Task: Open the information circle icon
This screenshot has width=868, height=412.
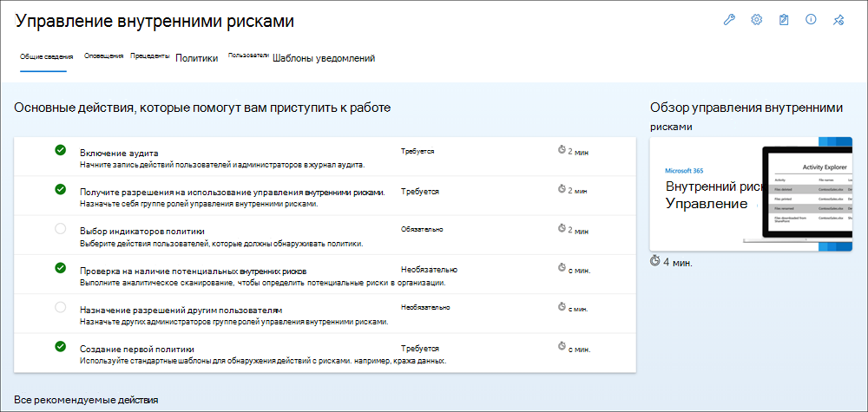Action: point(811,19)
